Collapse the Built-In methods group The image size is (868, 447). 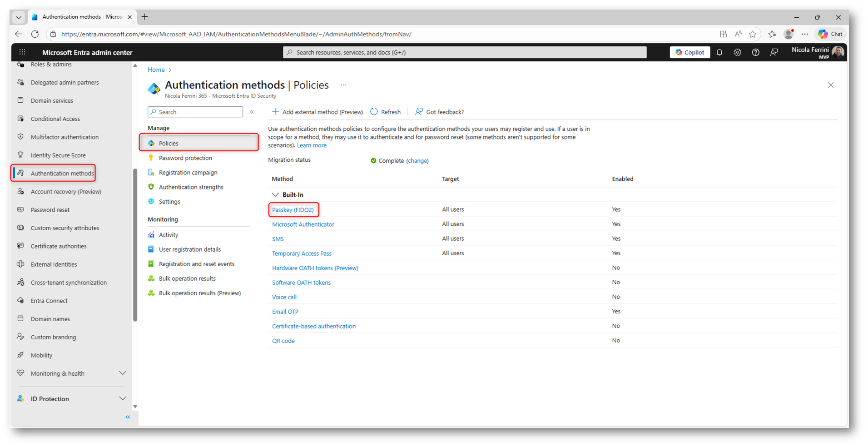(x=275, y=194)
